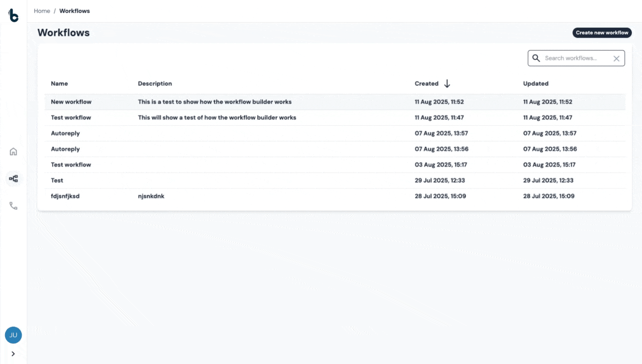Image resolution: width=642 pixels, height=364 pixels.
Task: Toggle sorting on the Name column header
Action: pyautogui.click(x=59, y=83)
